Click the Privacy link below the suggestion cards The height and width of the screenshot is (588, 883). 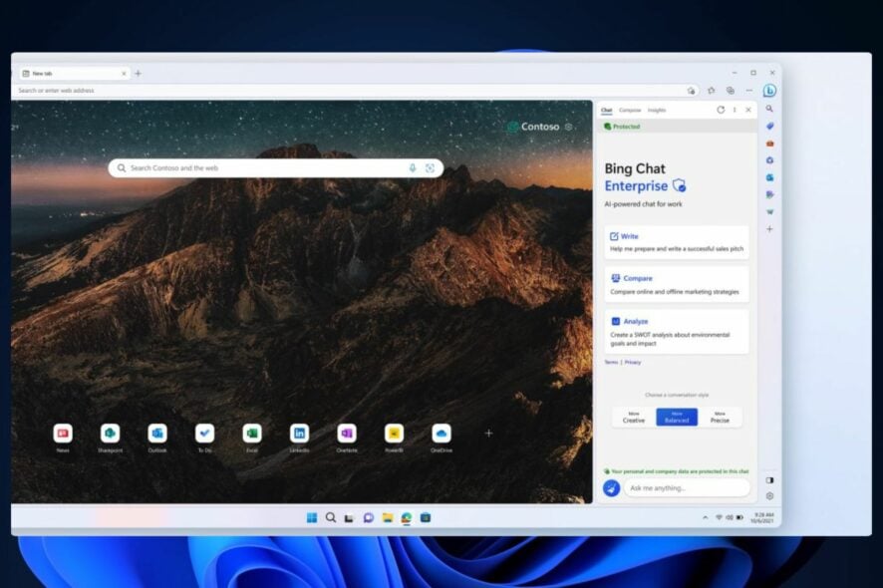pyautogui.click(x=633, y=363)
